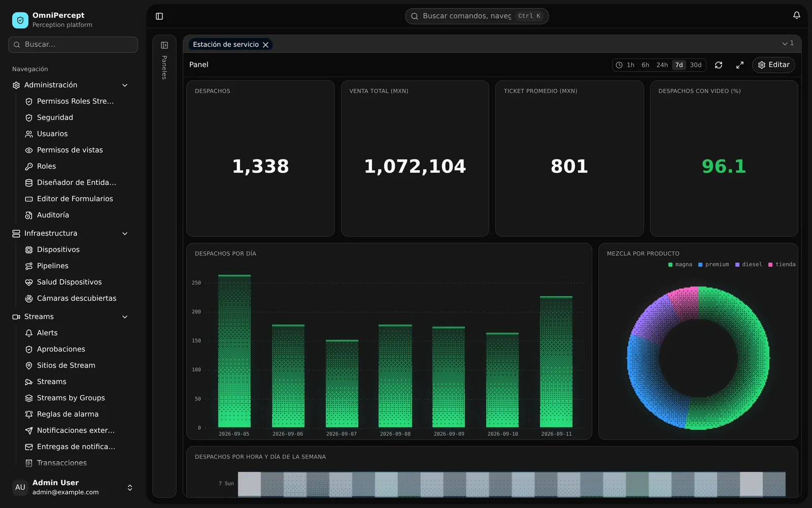
Task: Click the Paneles side panel icon
Action: click(164, 45)
